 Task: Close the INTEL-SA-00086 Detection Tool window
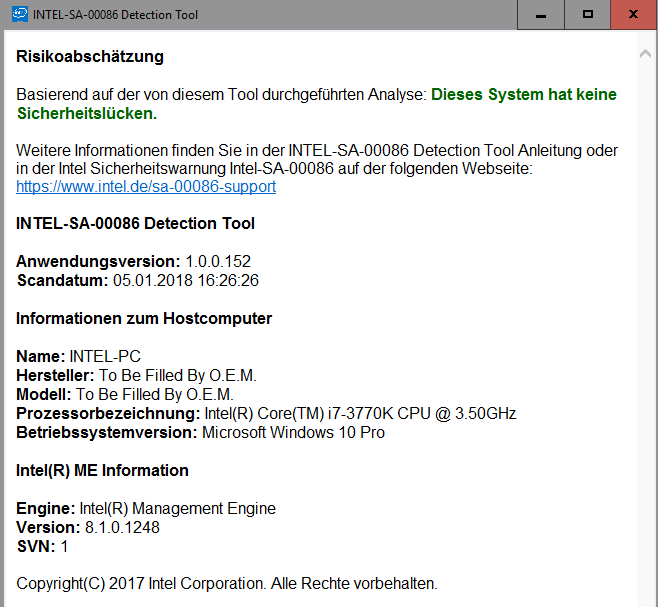(633, 15)
